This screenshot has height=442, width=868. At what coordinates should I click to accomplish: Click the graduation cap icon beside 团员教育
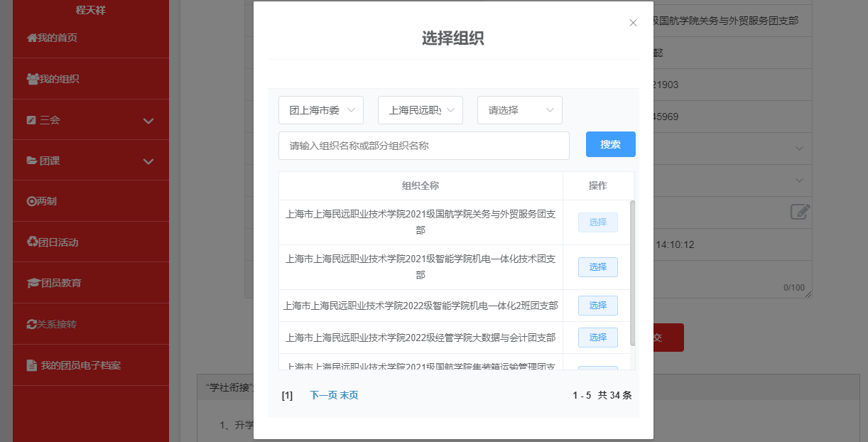(x=33, y=283)
